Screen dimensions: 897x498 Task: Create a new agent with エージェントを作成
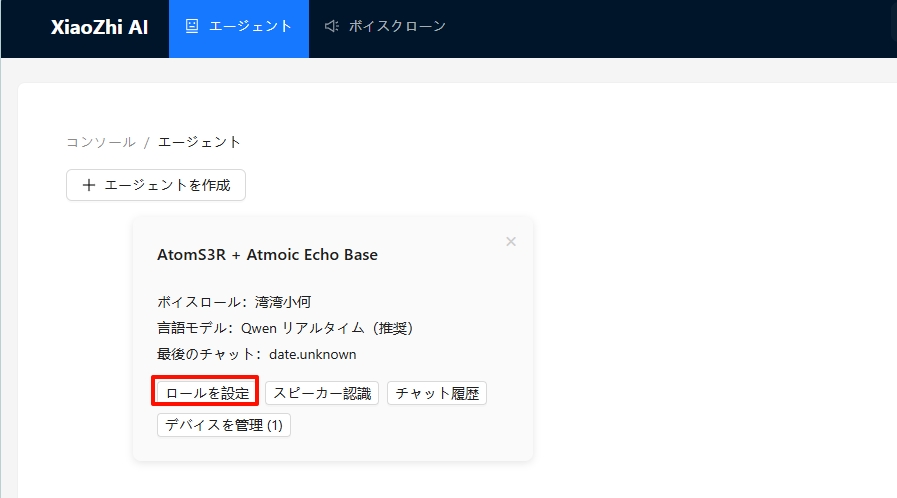coord(156,185)
